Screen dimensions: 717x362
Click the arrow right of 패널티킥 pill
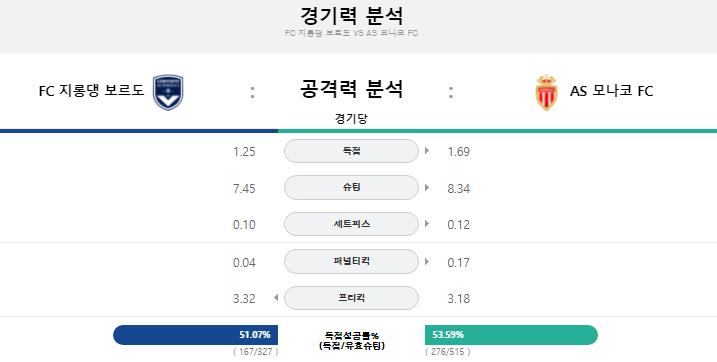[x=427, y=261]
